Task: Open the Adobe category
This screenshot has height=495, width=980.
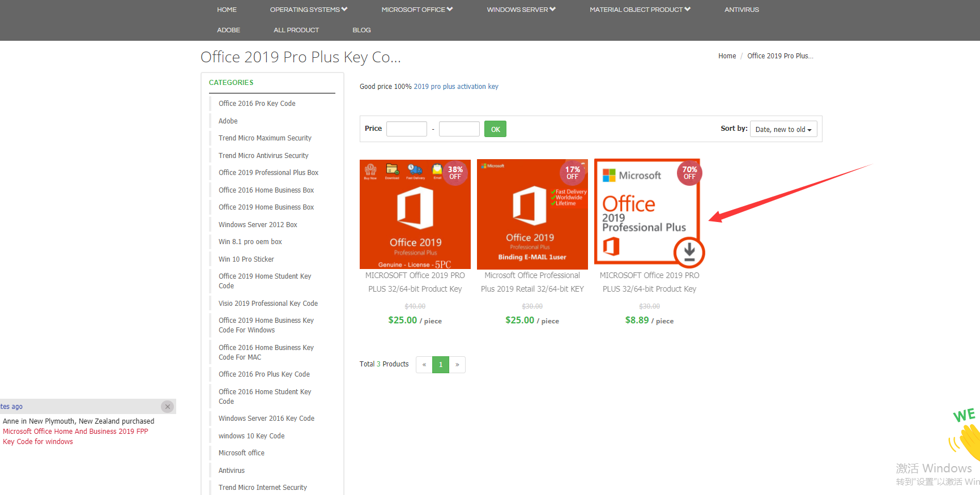Action: tap(228, 121)
